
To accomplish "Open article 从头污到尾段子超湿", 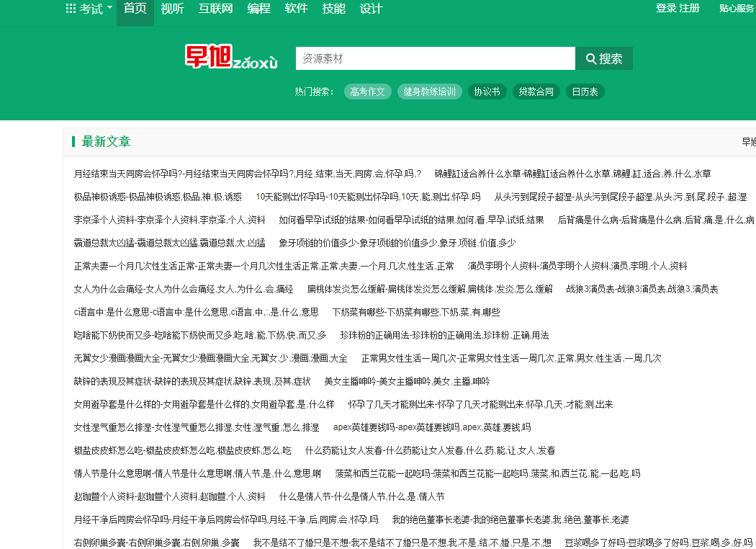I will click(x=621, y=197).
